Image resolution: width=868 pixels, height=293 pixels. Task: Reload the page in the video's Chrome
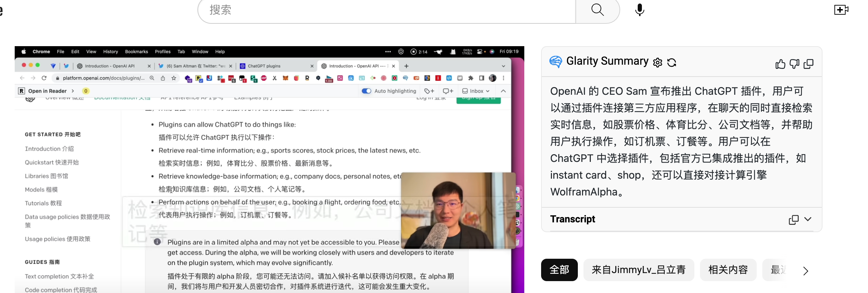point(44,78)
